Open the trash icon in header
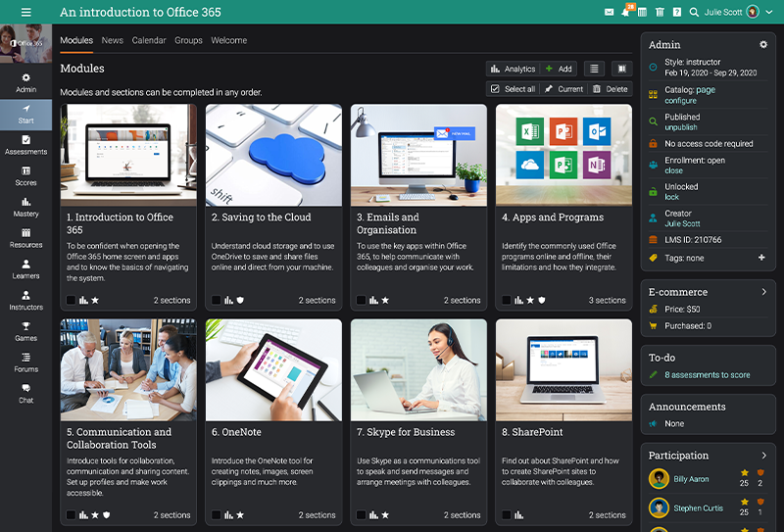 click(x=660, y=12)
